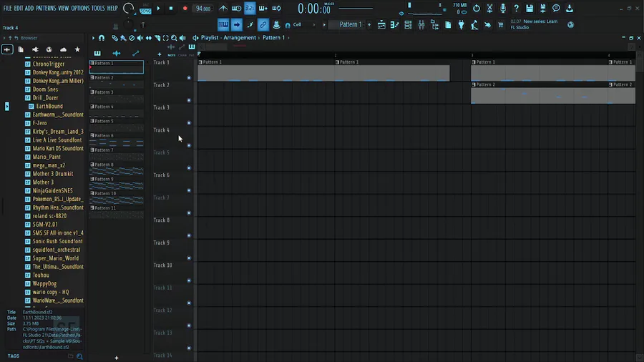This screenshot has height=362, width=644.
Task: Click arrow after Pattern 1 breadcrumb
Action: pyautogui.click(x=289, y=38)
